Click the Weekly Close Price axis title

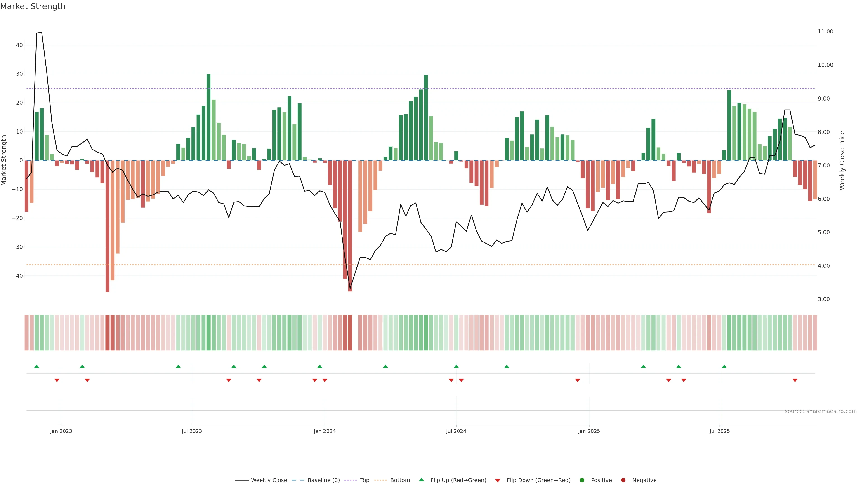point(842,160)
